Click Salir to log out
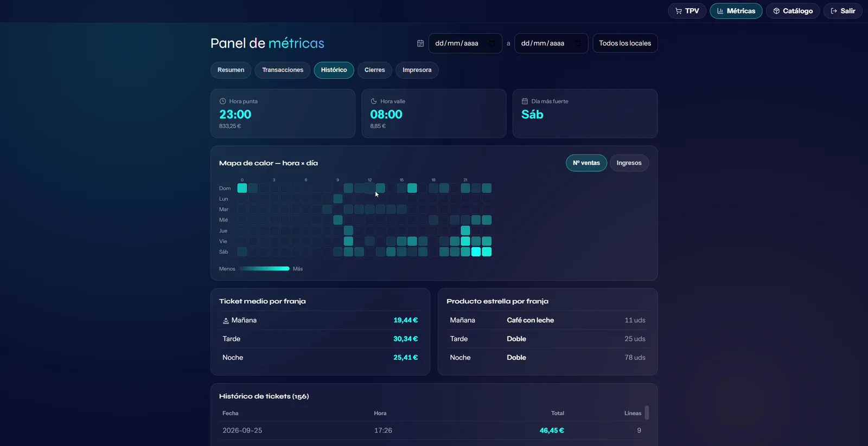The image size is (868, 446). click(843, 11)
